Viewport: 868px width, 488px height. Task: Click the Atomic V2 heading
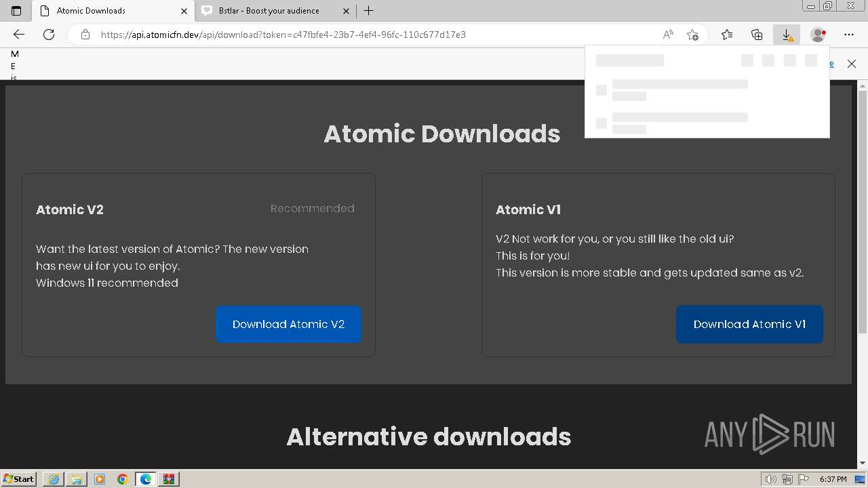pyautogui.click(x=70, y=209)
